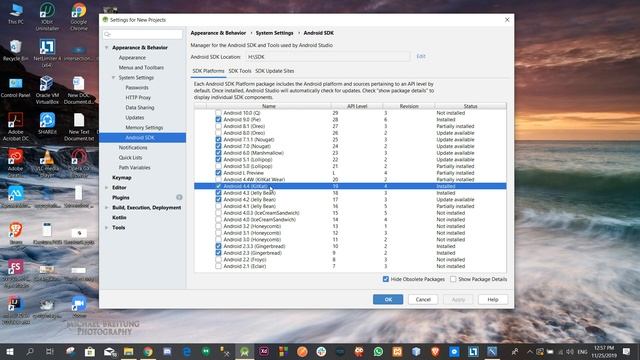This screenshot has width=640, height=360.
Task: Open NetLimiter 4 desktop shortcut
Action: click(47, 53)
